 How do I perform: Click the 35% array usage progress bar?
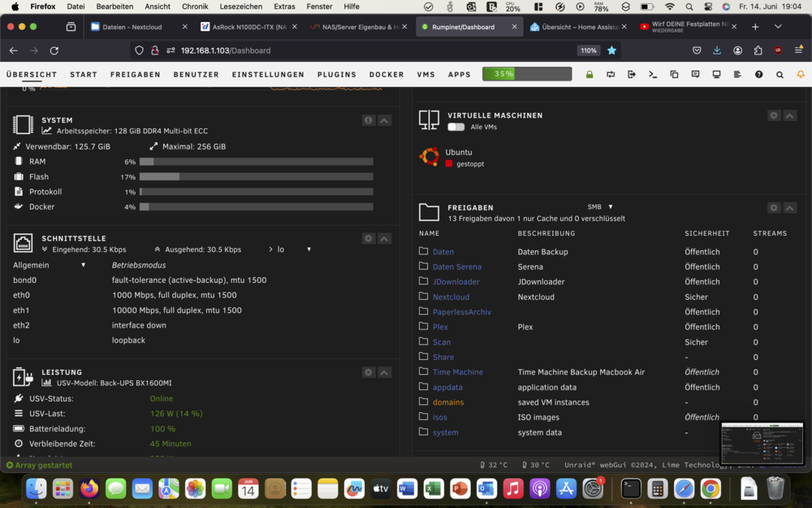pos(527,74)
